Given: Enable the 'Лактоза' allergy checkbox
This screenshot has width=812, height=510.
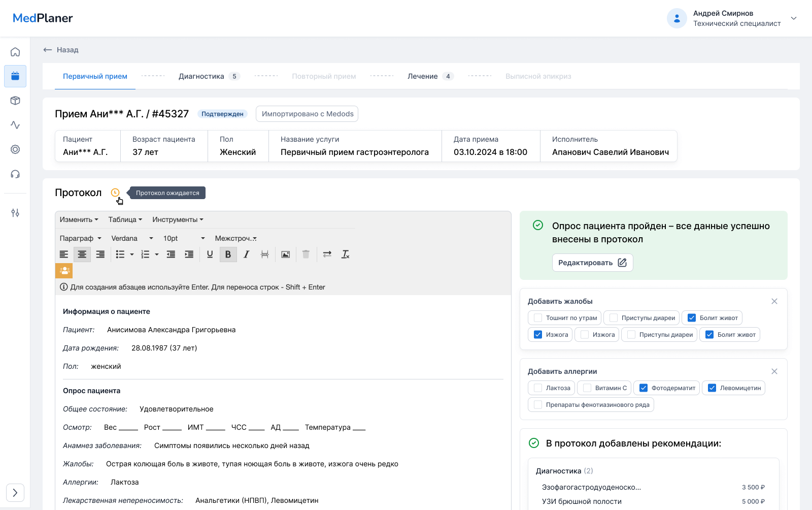Looking at the screenshot, I should point(537,388).
